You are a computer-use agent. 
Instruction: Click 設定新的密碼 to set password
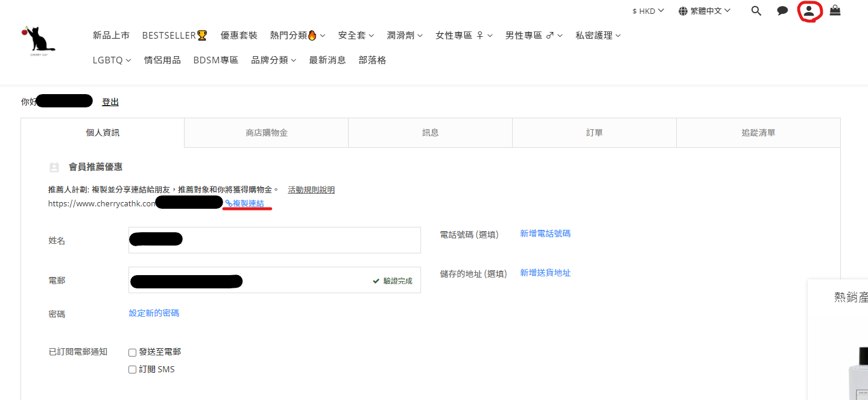[x=154, y=313]
